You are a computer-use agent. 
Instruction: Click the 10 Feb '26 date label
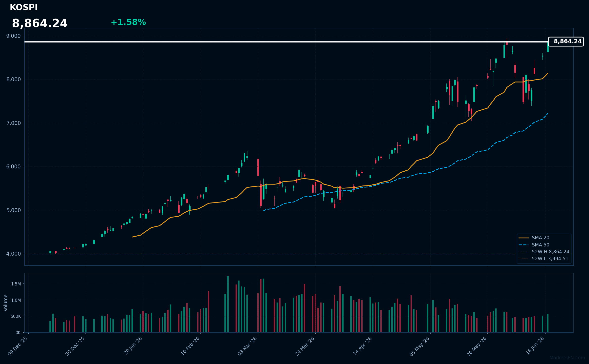click(x=190, y=346)
